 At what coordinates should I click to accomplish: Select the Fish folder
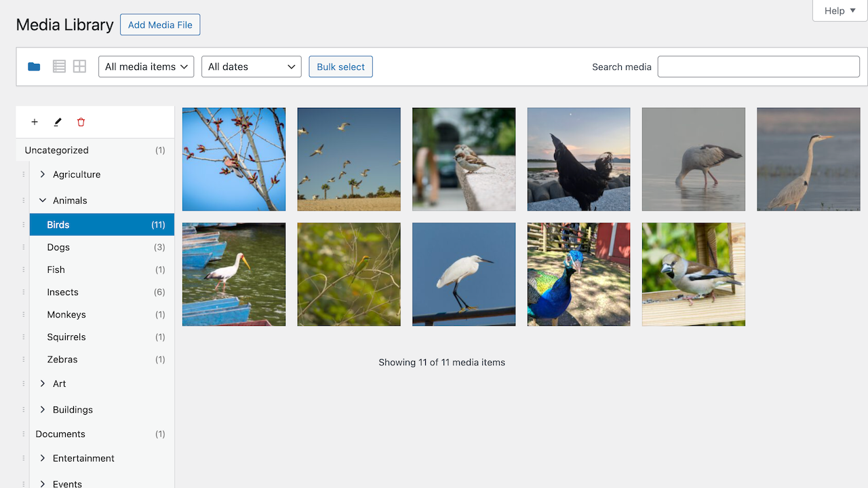tap(102, 269)
